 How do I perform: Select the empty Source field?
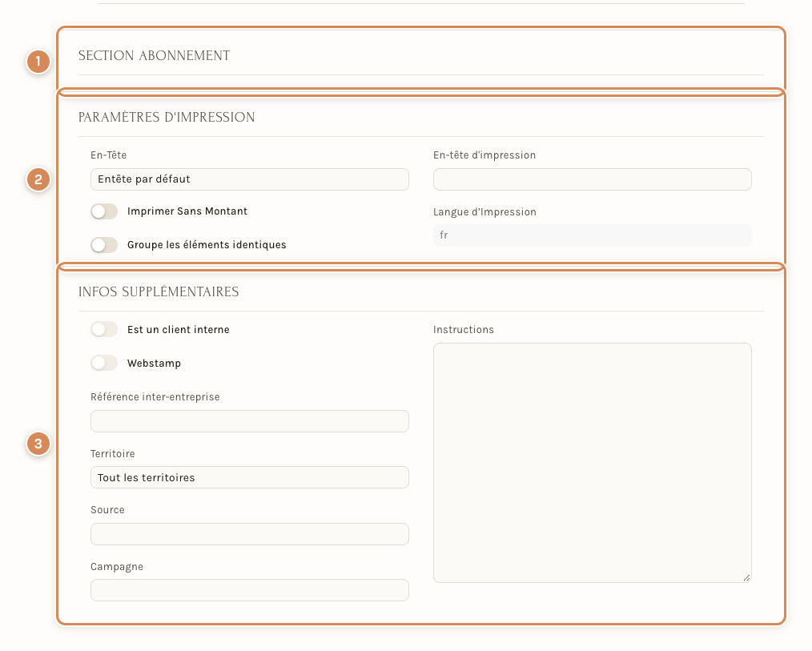point(250,534)
